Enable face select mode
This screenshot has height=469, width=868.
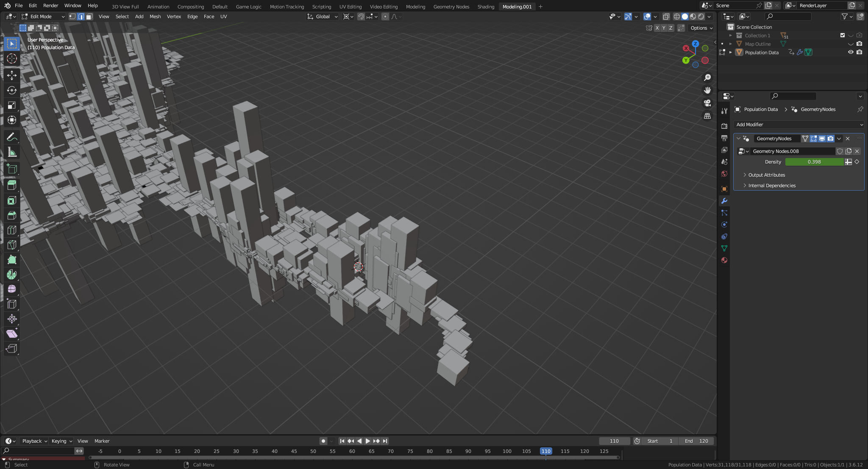pyautogui.click(x=89, y=17)
